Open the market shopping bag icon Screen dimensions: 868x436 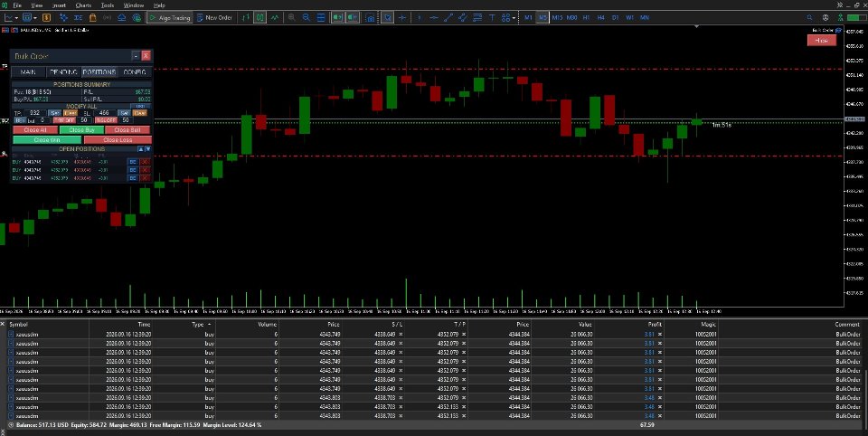tap(92, 18)
